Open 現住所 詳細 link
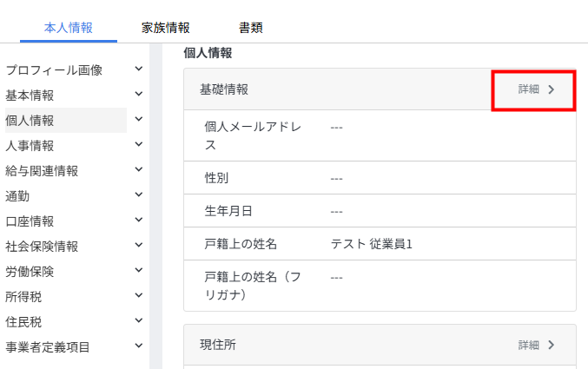This screenshot has height=369, width=588. pos(536,345)
